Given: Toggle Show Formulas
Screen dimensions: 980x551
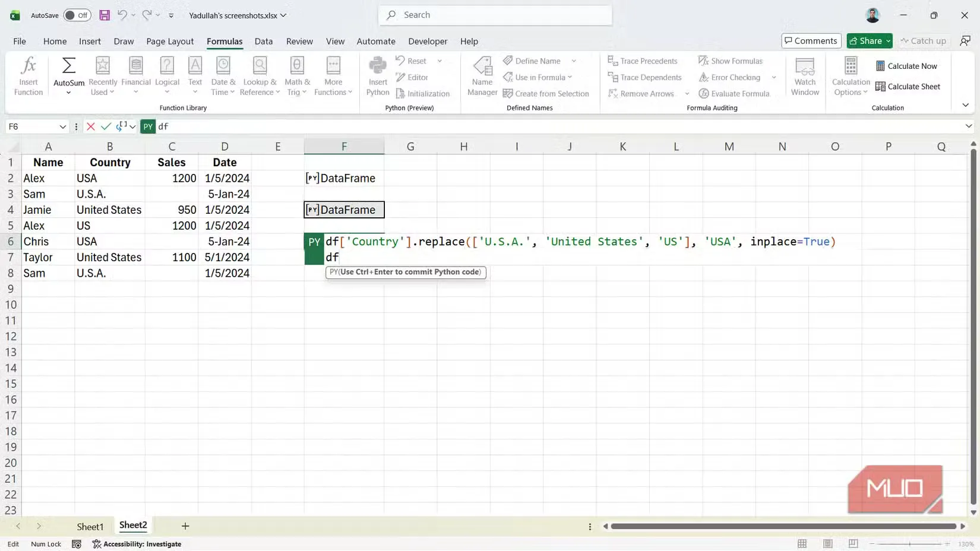Looking at the screenshot, I should tap(731, 61).
